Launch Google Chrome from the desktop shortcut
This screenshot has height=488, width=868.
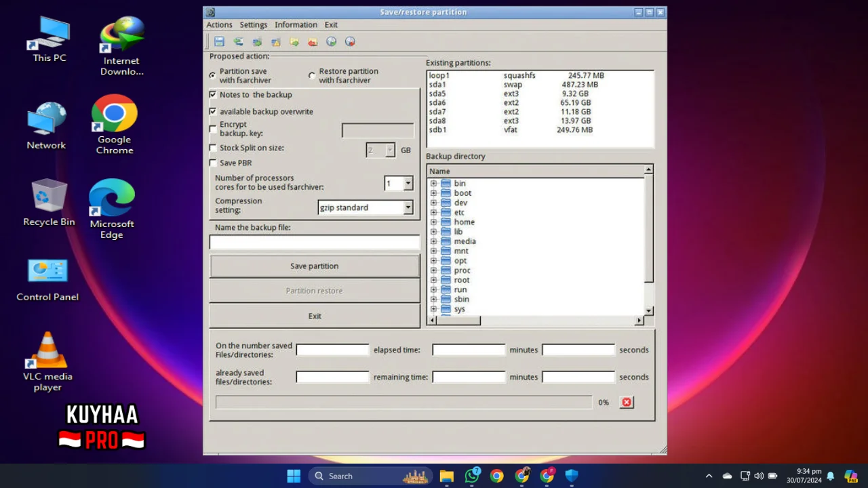coord(115,125)
